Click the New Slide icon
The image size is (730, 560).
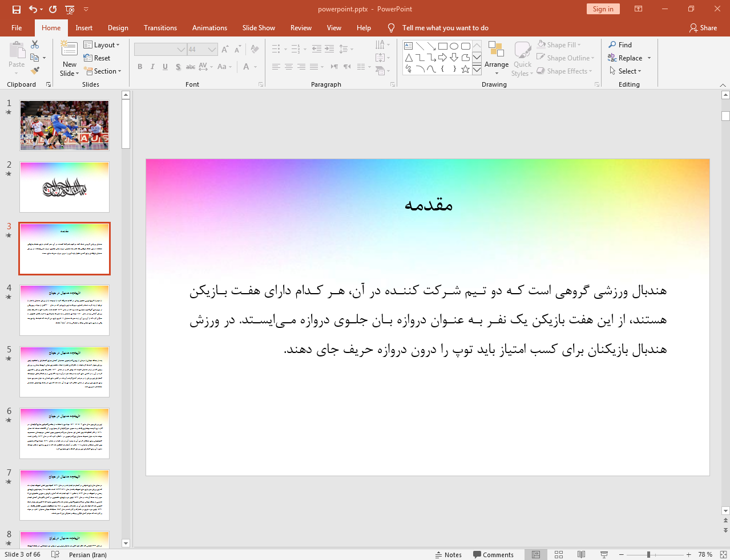tap(69, 50)
